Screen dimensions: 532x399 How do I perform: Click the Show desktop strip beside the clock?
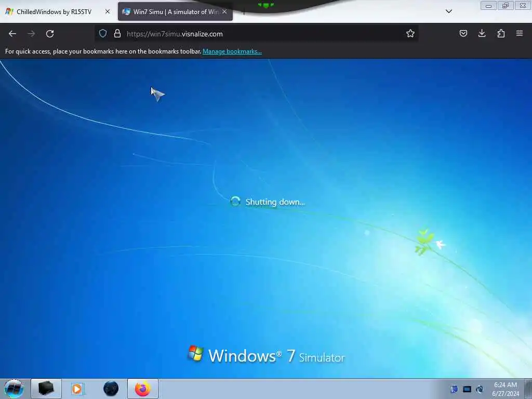[x=528, y=389]
